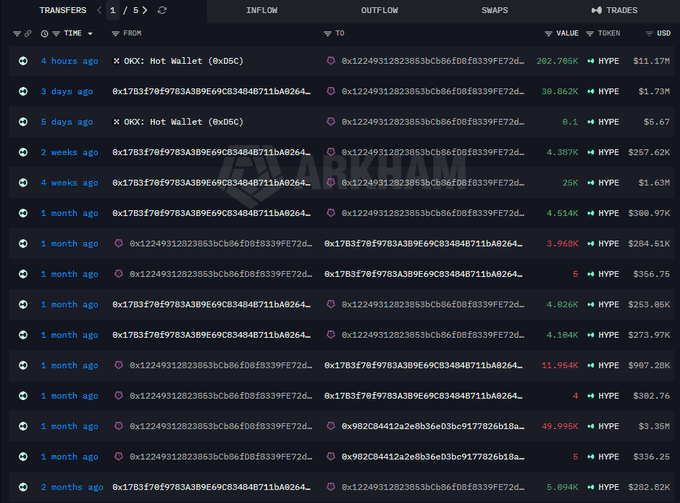Screen dimensions: 680x503
Task: Sort by the USD column header
Action: pos(664,33)
